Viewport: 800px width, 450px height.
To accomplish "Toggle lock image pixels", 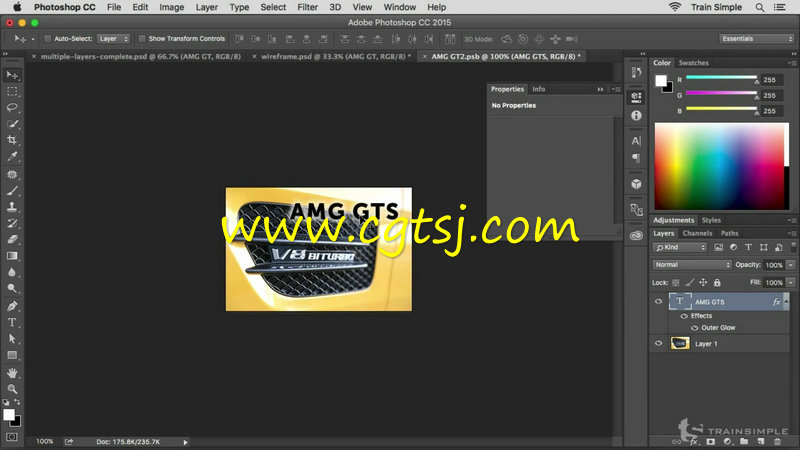I will click(689, 283).
